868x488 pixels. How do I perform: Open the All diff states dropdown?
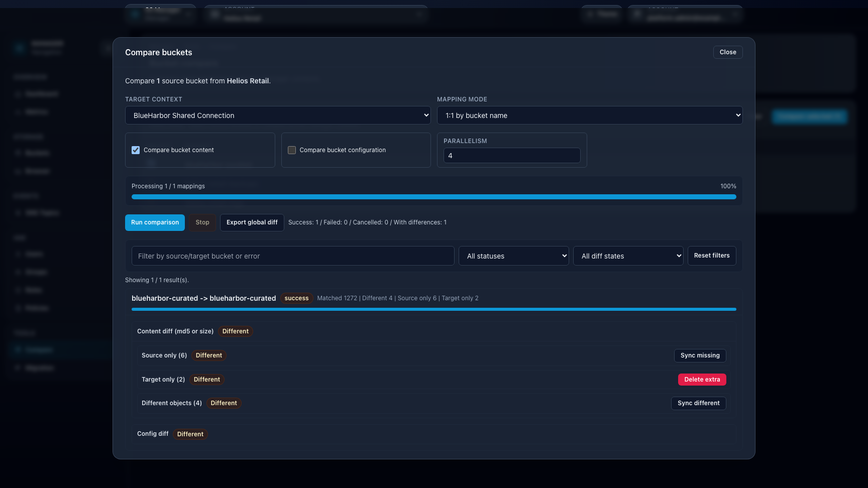[627, 256]
